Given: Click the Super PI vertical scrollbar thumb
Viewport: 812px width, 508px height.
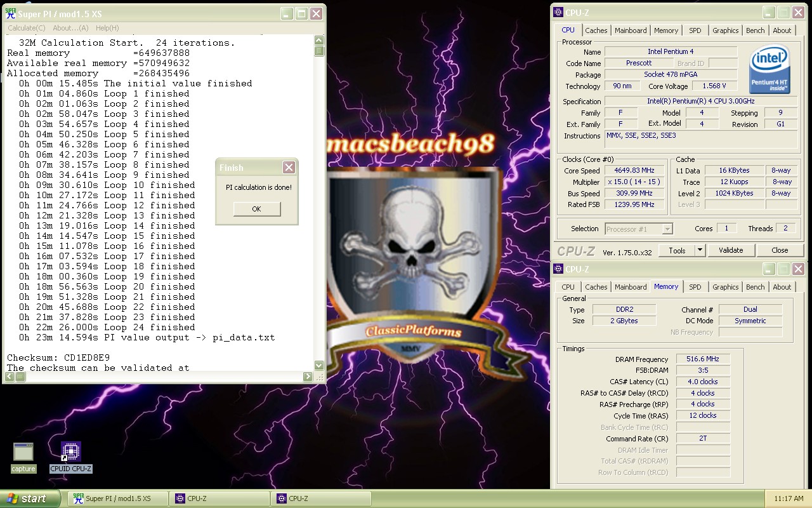Looking at the screenshot, I should 319,51.
